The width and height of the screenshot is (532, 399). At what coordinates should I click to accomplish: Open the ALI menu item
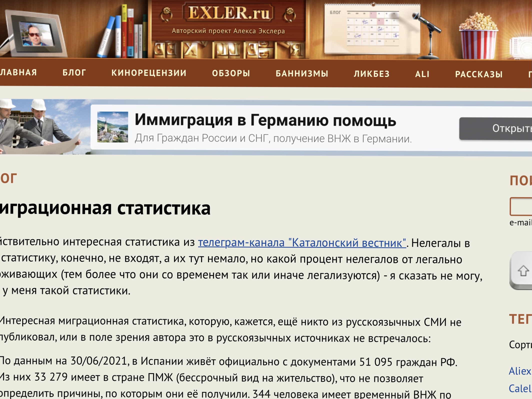click(422, 74)
